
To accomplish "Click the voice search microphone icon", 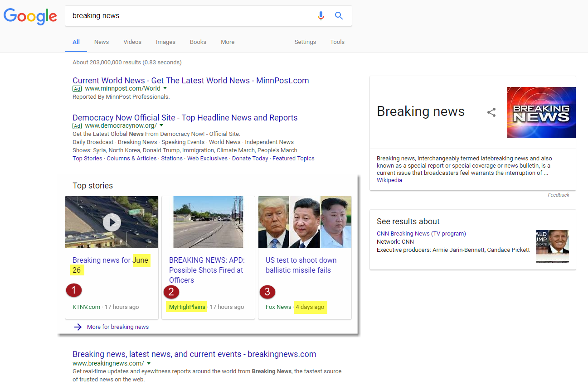I will click(321, 16).
